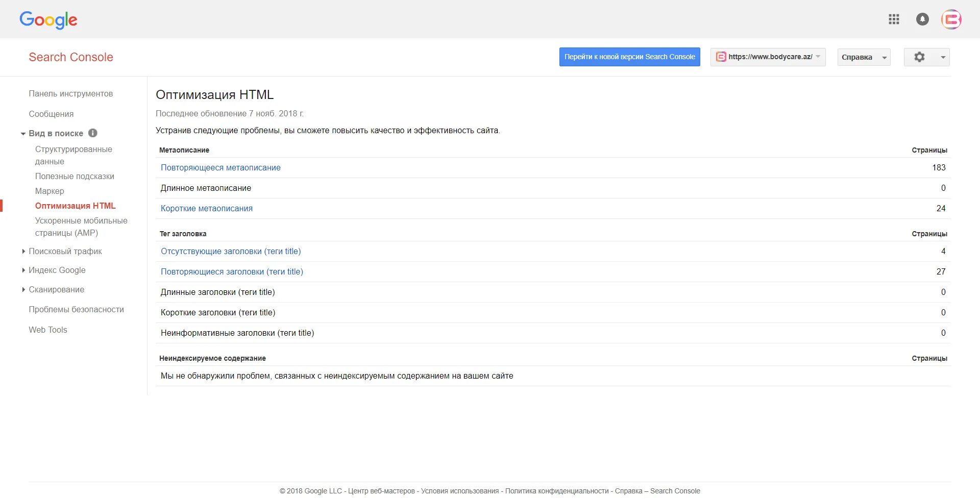980x499 pixels.
Task: Open Проблемы безопасности in the sidebar
Action: click(x=76, y=310)
